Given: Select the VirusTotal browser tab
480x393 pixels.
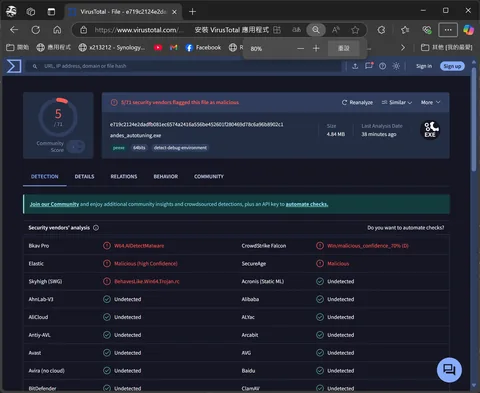Looking at the screenshot, I should (x=122, y=12).
